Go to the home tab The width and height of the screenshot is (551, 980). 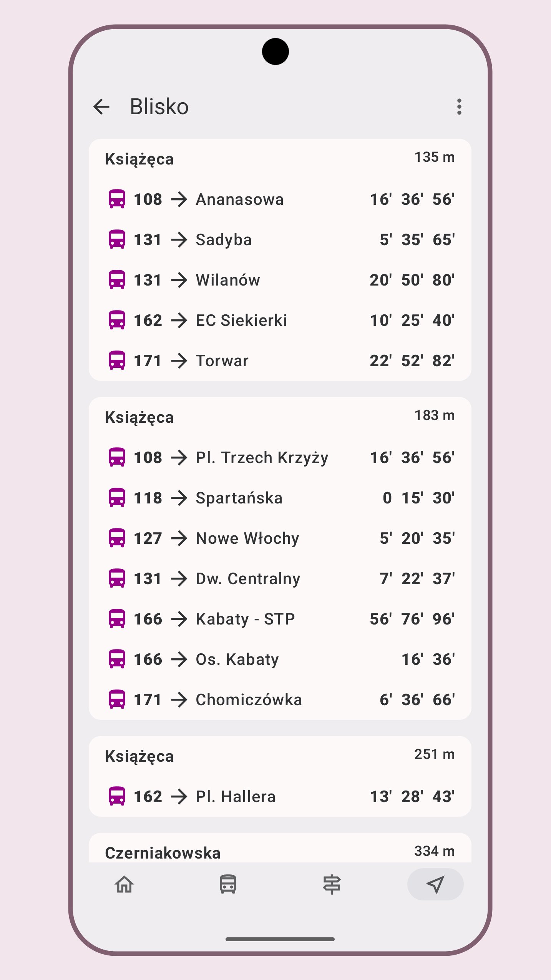pyautogui.click(x=124, y=884)
